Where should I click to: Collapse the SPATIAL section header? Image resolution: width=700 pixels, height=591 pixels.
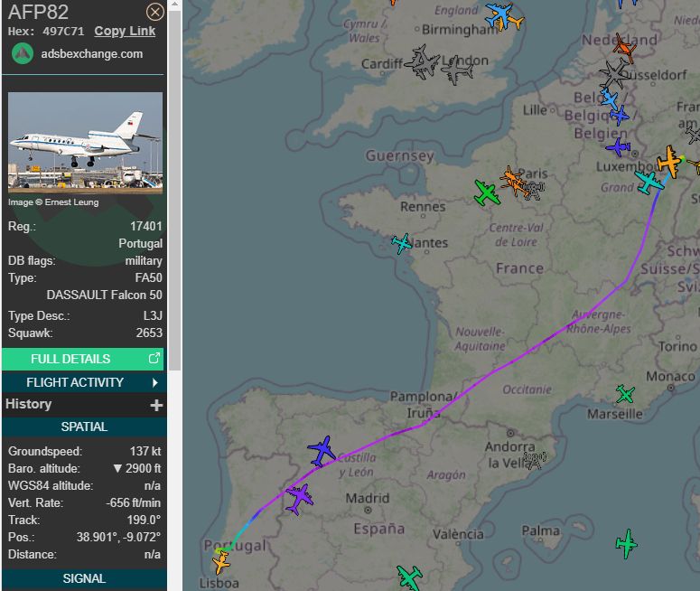83,427
